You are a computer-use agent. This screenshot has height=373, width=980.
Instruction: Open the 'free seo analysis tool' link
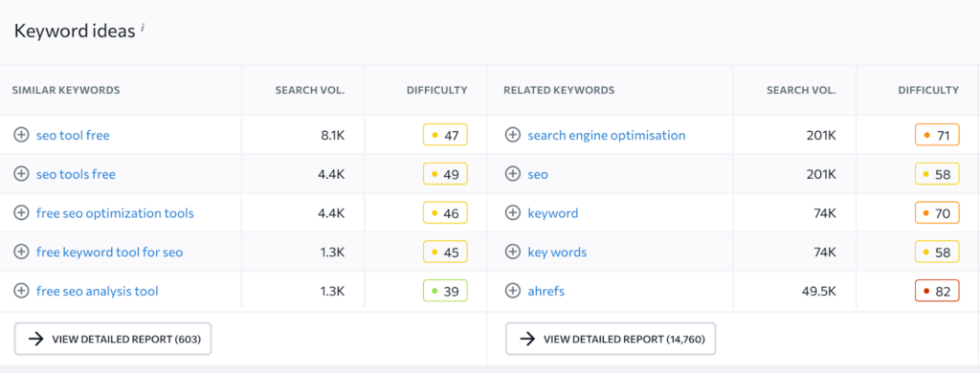tap(97, 291)
